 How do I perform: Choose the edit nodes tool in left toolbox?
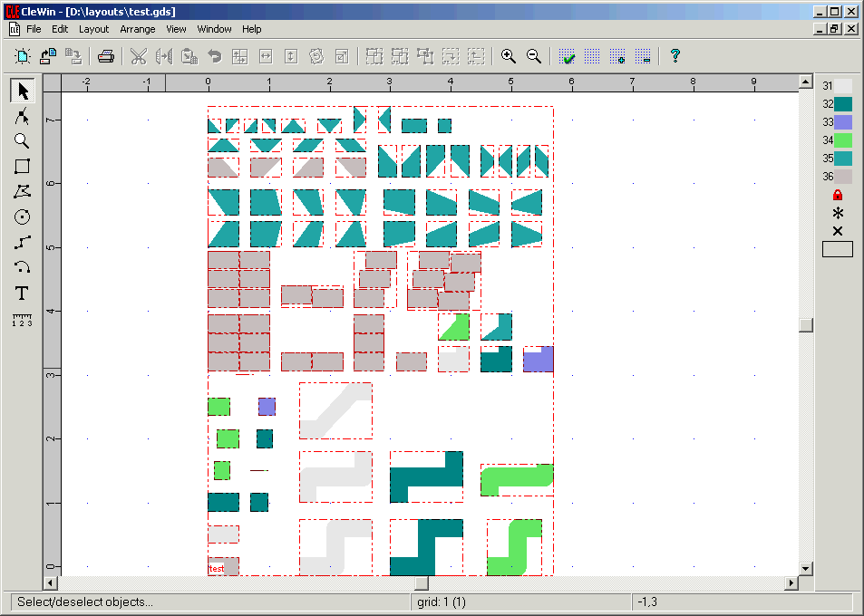click(x=22, y=116)
